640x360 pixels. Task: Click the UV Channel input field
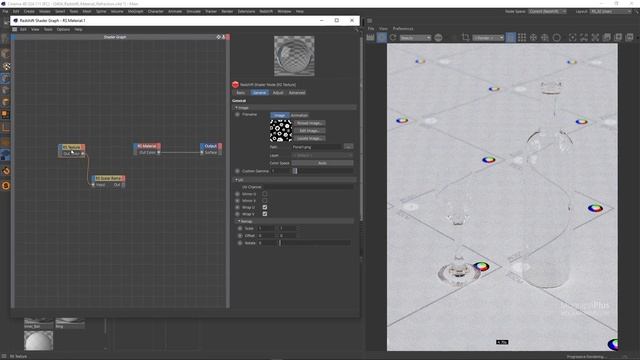coord(309,187)
